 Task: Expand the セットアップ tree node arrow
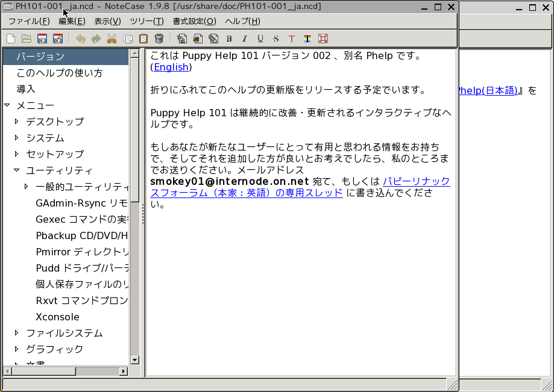point(17,154)
